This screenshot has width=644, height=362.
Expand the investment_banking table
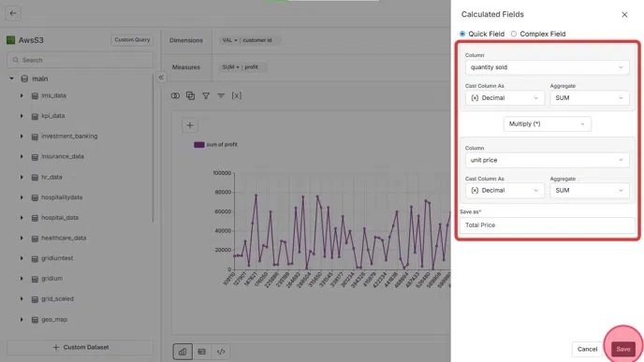pos(22,137)
